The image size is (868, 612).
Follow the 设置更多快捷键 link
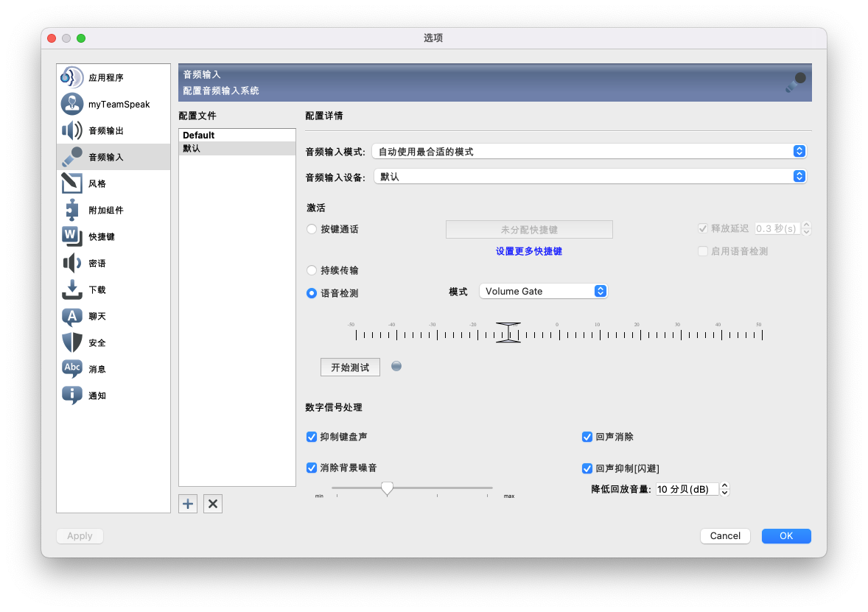pyautogui.click(x=528, y=251)
